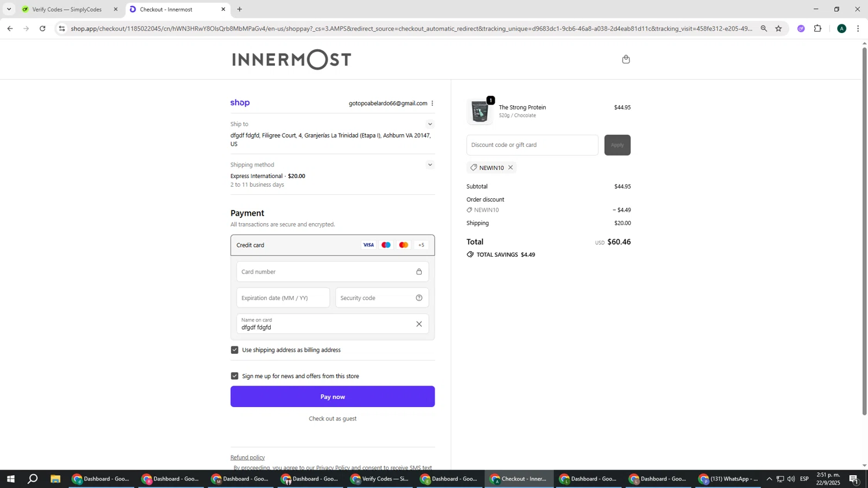Image resolution: width=868 pixels, height=488 pixels.
Task: Close the Checkout - Innermost tab
Action: (x=223, y=9)
